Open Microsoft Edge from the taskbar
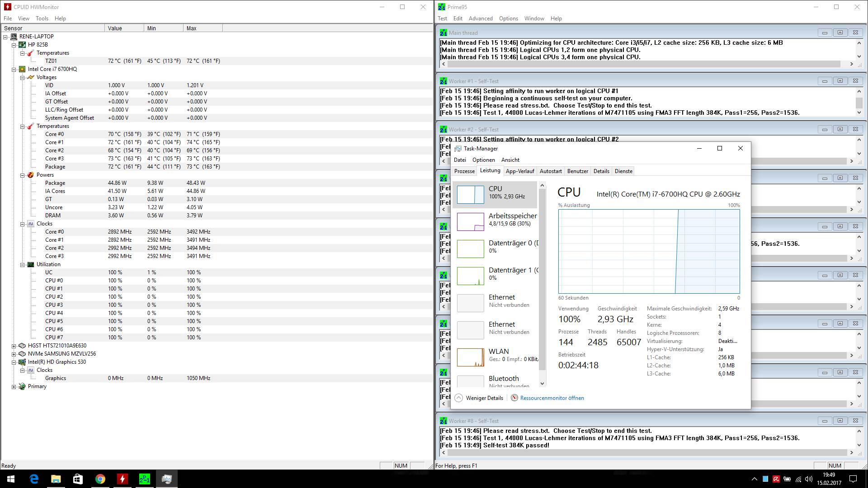 coord(34,479)
